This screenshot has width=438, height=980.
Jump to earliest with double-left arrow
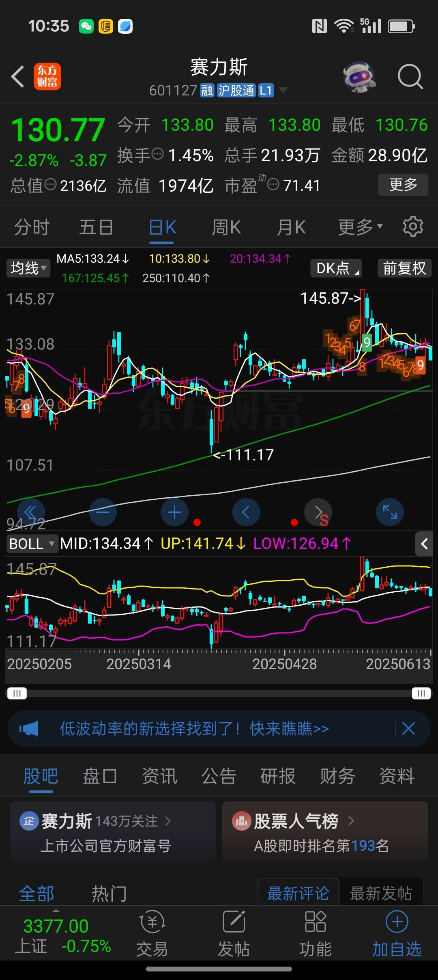click(x=31, y=512)
